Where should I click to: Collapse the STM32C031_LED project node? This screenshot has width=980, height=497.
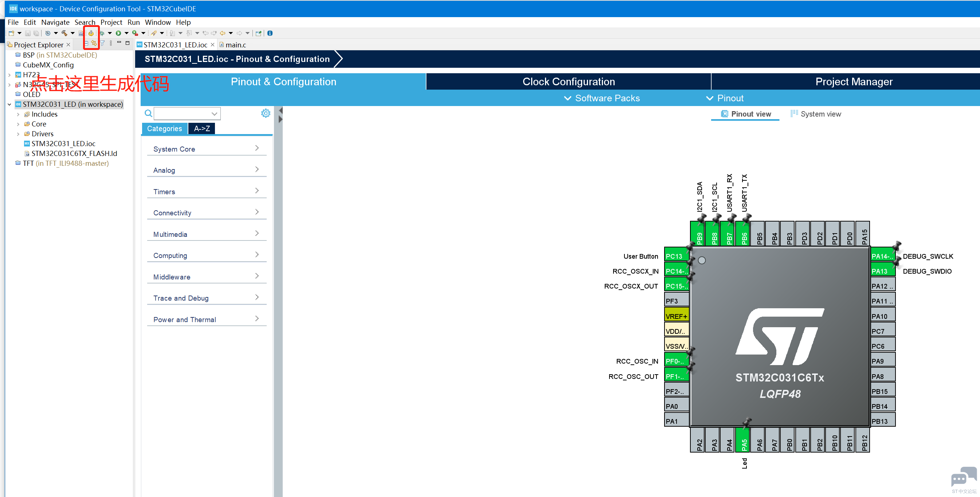pos(9,104)
